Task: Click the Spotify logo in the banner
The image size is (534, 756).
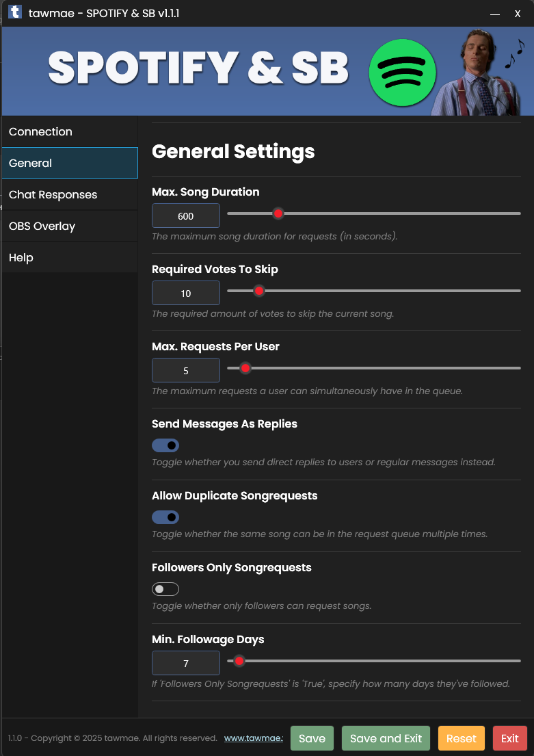Action: click(403, 73)
